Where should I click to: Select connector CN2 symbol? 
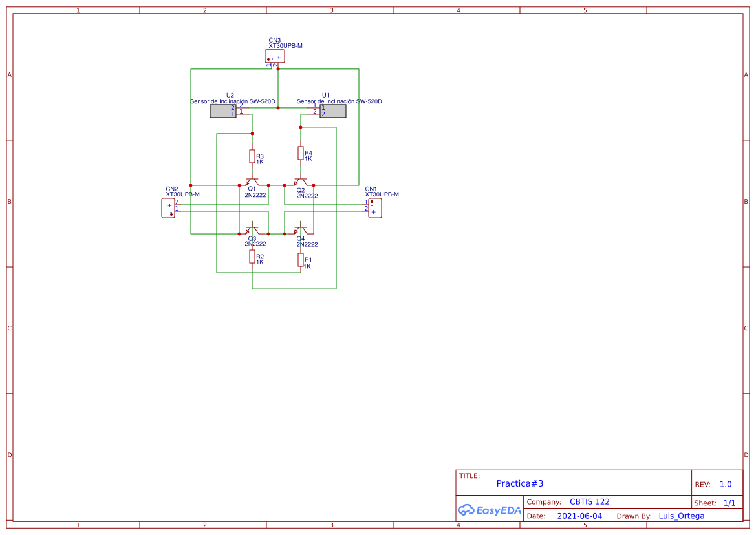click(167, 207)
